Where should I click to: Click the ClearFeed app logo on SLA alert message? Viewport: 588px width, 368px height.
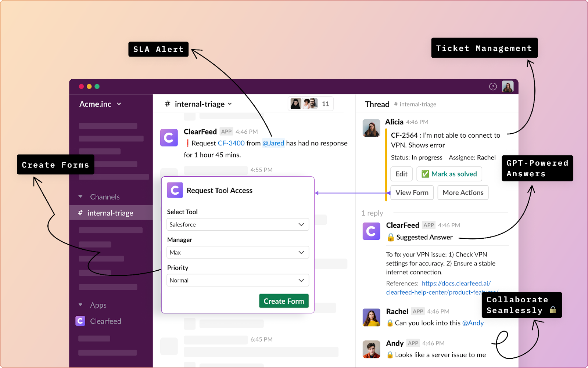pos(169,137)
